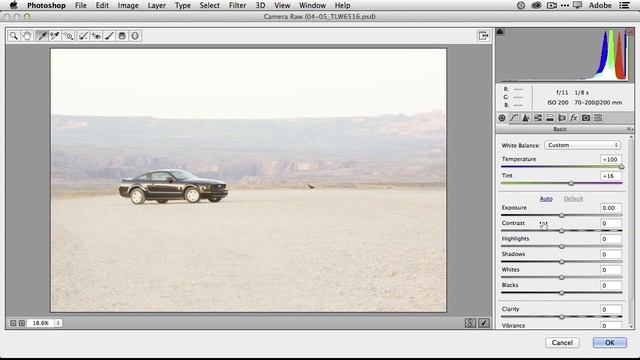The image size is (640, 360).
Task: Open the Lens Corrections panel icon
Action: (562, 118)
